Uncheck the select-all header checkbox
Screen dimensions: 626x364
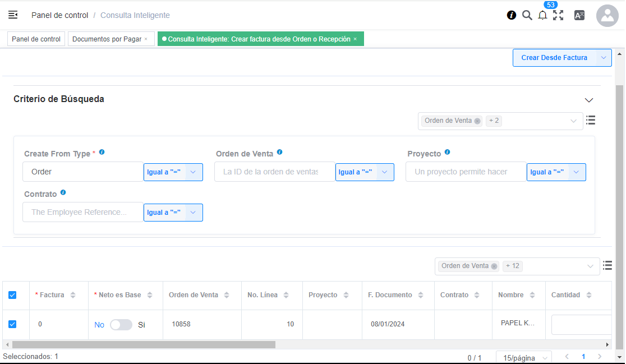[x=12, y=295]
